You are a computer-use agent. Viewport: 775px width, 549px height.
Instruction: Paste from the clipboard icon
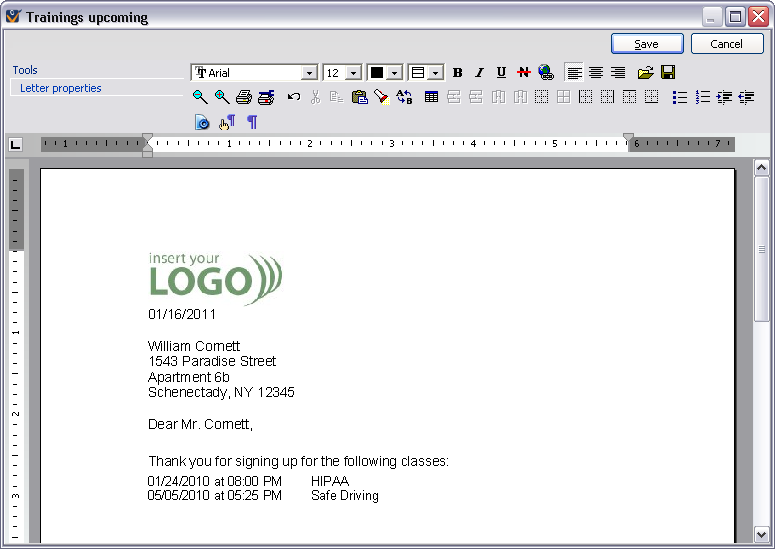(x=359, y=97)
